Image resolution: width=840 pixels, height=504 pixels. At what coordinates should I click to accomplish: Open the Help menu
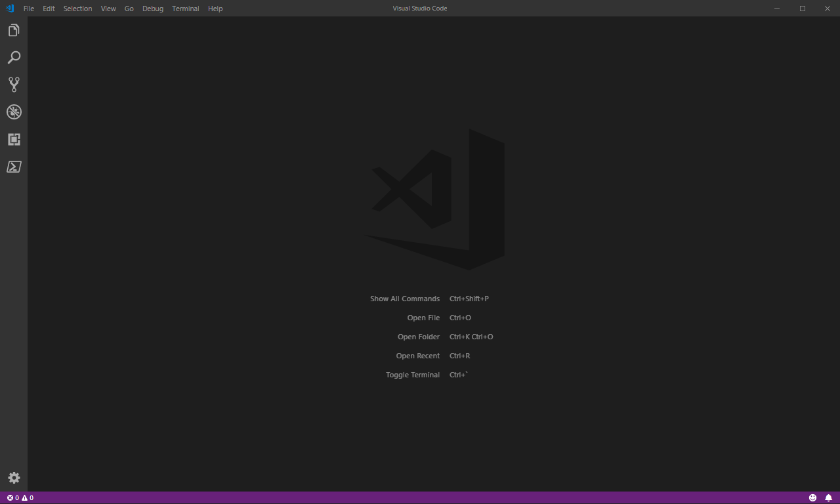coord(215,9)
